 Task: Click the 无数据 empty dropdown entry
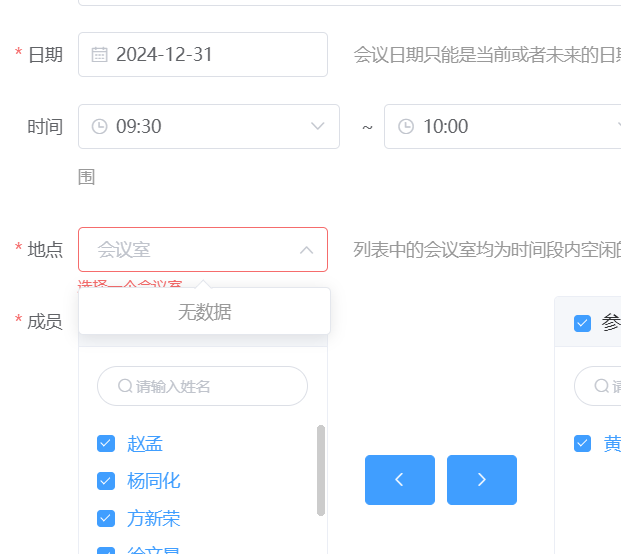[x=204, y=312]
